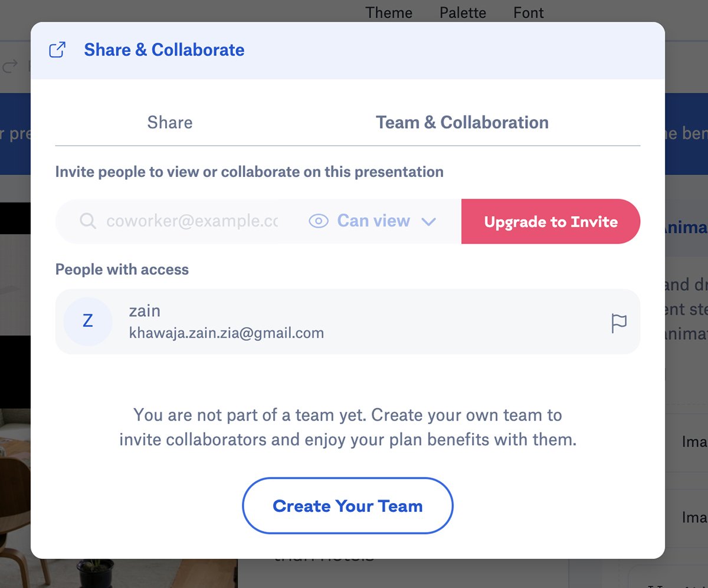Click the flag icon on zain's row
Screen dimensions: 708x588
pyautogui.click(x=619, y=323)
